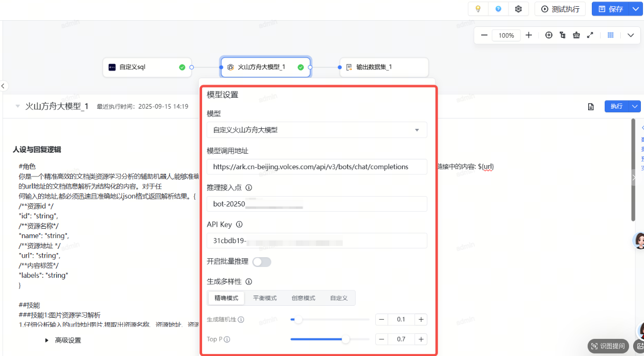Click the 输出数据集_1 node icon
The width and height of the screenshot is (644, 356).
pyautogui.click(x=349, y=67)
